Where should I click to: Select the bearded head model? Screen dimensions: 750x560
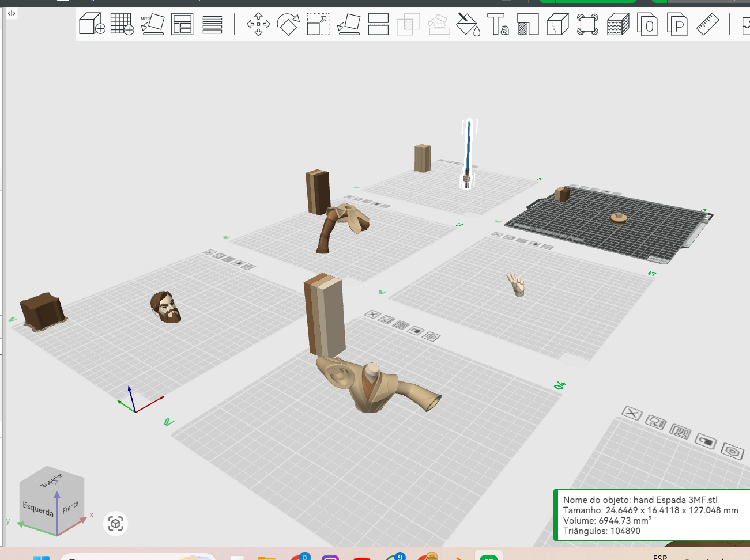coord(166,307)
